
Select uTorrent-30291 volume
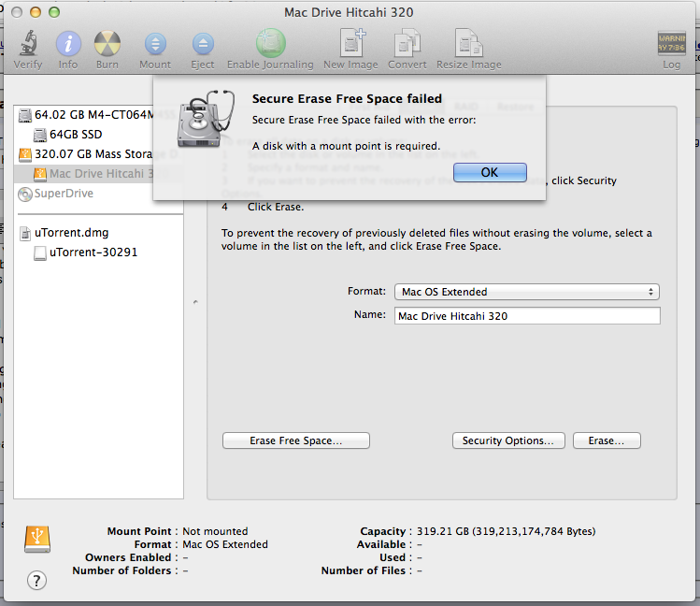click(86, 252)
